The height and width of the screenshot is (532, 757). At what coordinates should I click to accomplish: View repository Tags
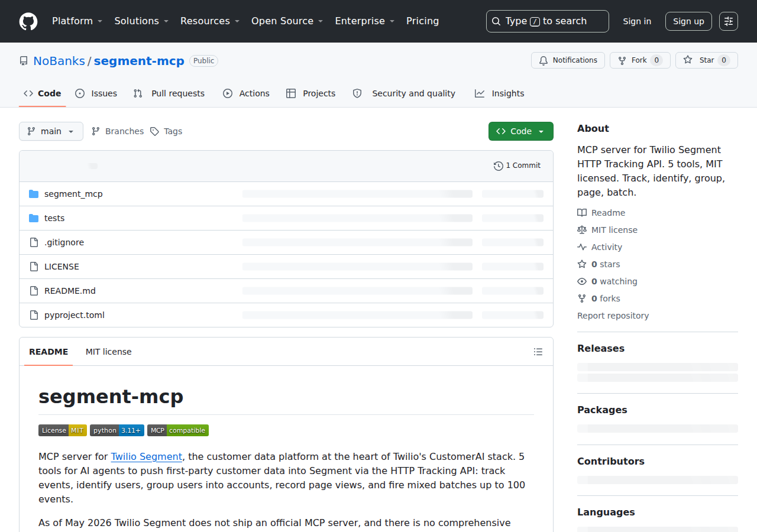(166, 131)
